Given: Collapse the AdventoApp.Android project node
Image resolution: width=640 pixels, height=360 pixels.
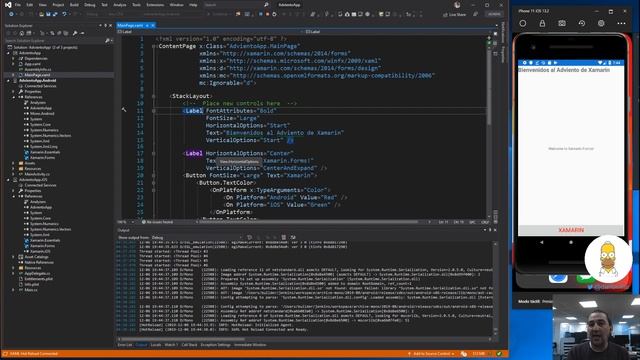Looking at the screenshot, I should [8, 81].
